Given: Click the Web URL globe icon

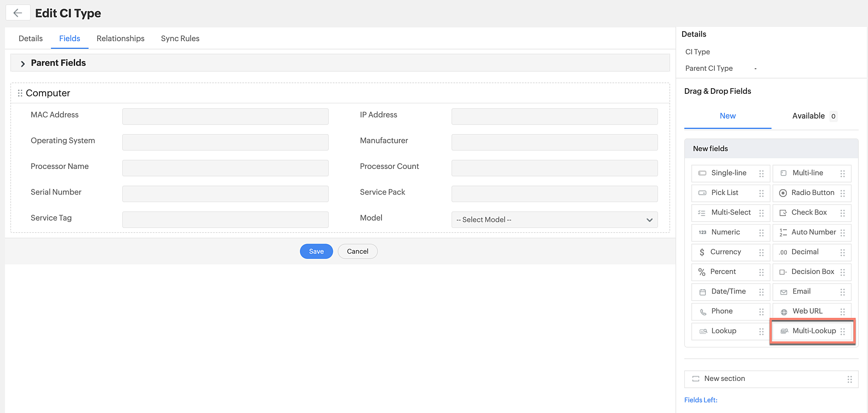Looking at the screenshot, I should [783, 311].
